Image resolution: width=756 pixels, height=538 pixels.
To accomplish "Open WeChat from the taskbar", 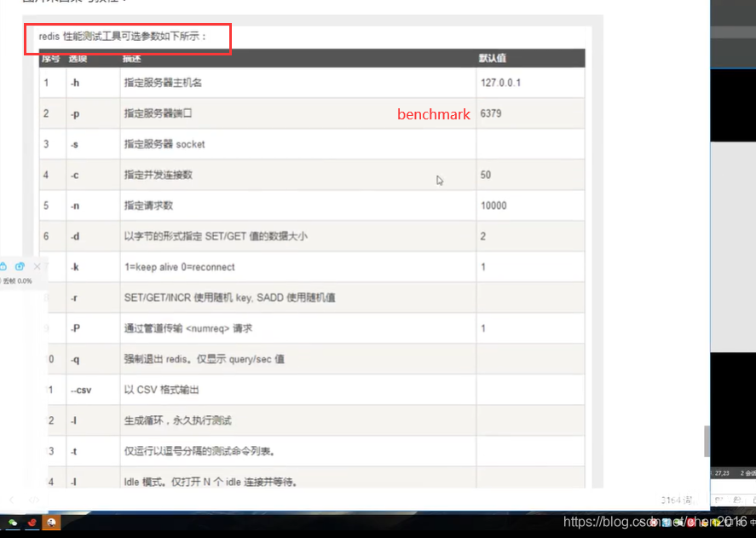I will (13, 523).
